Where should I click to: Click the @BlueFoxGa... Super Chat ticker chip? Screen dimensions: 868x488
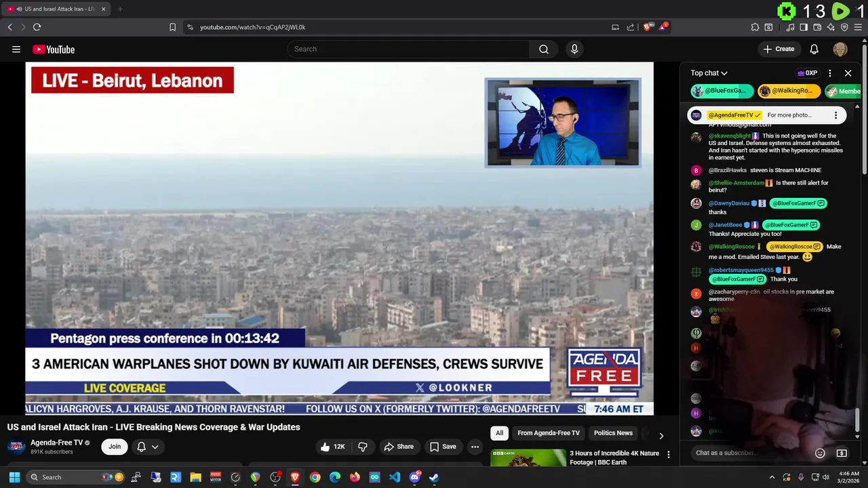coord(722,91)
